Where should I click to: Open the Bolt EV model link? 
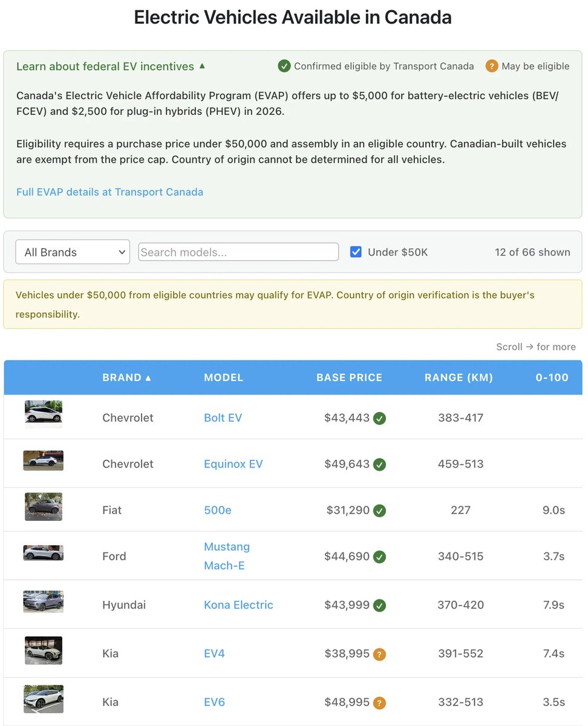(223, 417)
